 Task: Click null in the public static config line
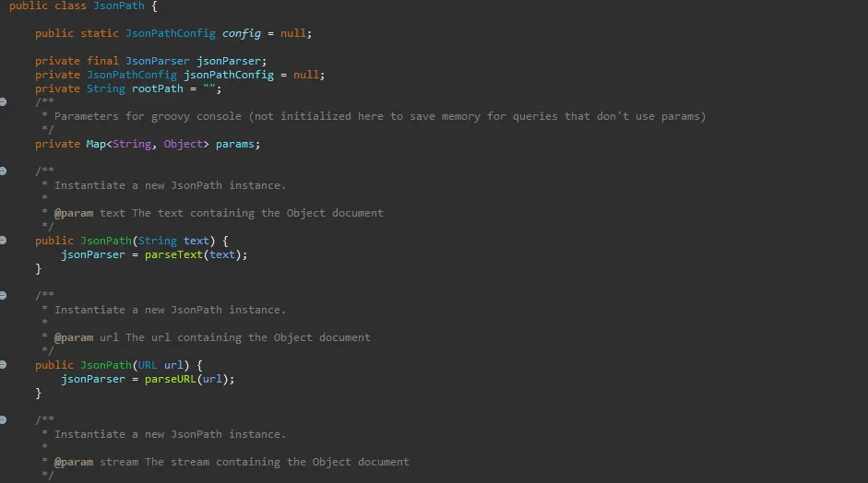click(293, 33)
